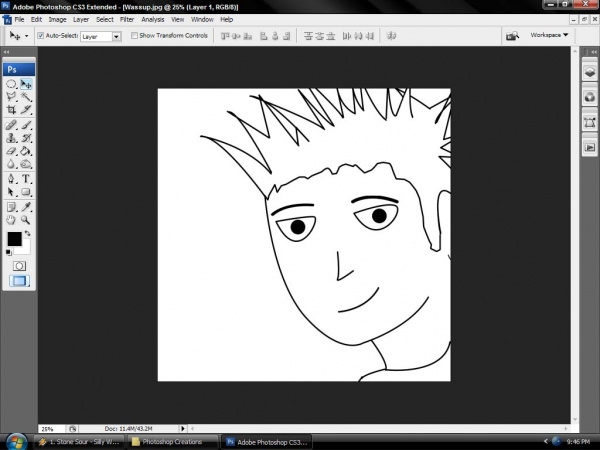This screenshot has height=450, width=600.
Task: Select the Hand tool
Action: (11, 220)
